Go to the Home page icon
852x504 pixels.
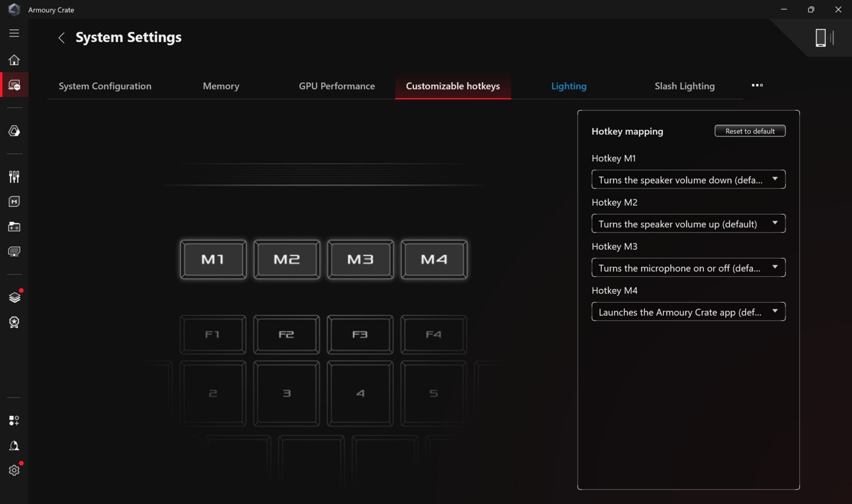pyautogui.click(x=14, y=60)
